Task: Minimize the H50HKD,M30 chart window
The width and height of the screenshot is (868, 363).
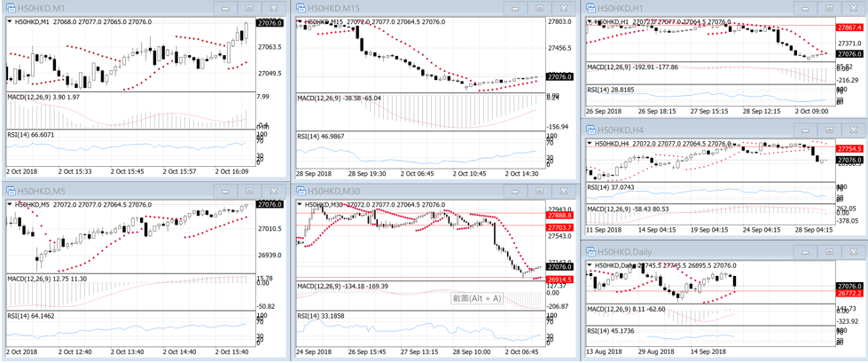Action: (515, 191)
